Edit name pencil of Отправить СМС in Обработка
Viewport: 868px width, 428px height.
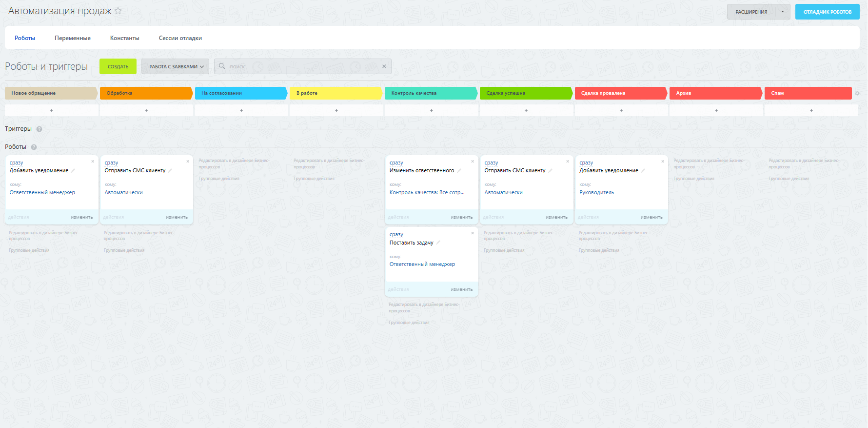pyautogui.click(x=170, y=171)
